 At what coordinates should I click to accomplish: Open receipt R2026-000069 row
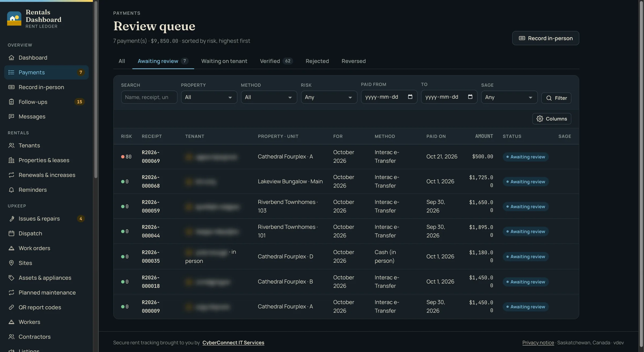[x=346, y=157]
